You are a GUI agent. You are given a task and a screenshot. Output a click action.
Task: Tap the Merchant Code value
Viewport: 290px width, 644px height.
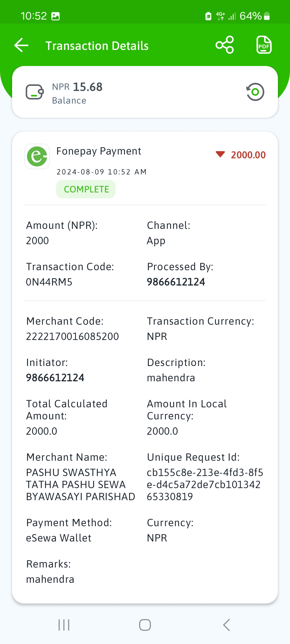point(73,336)
